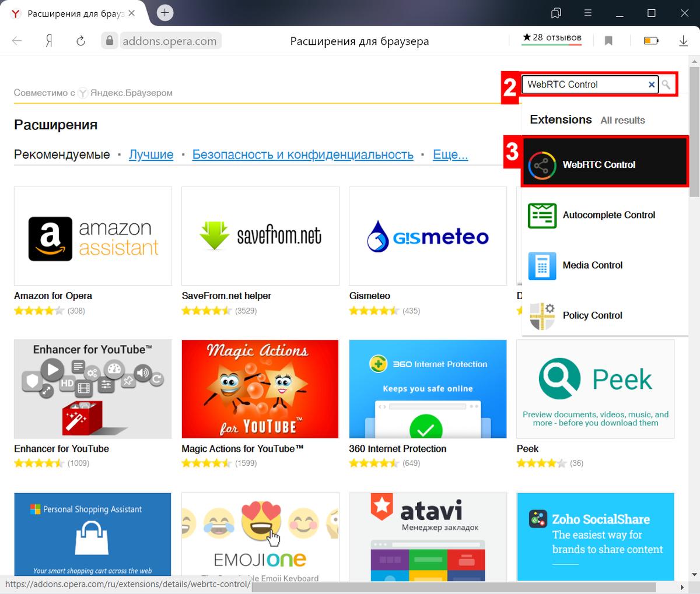Click the battery saver icon

tap(651, 41)
